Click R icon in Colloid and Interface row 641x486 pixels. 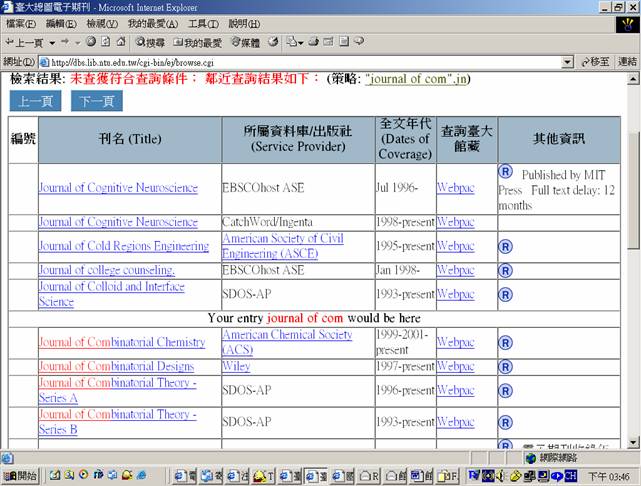(505, 295)
